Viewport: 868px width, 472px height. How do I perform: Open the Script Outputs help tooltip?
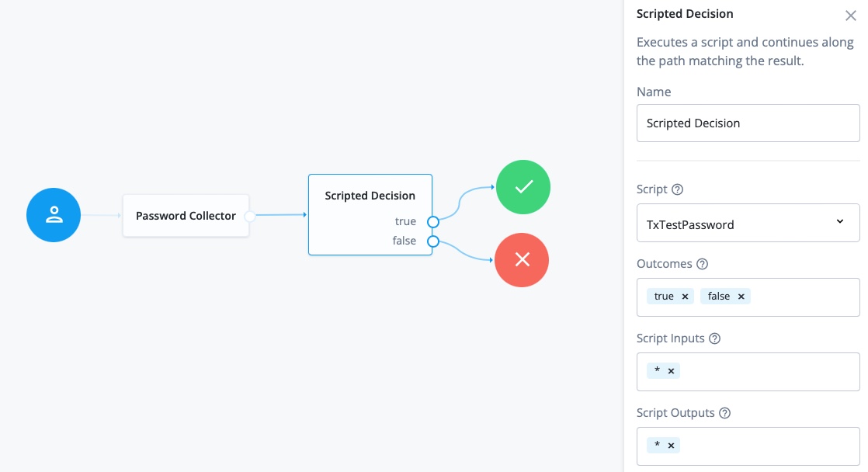(724, 413)
